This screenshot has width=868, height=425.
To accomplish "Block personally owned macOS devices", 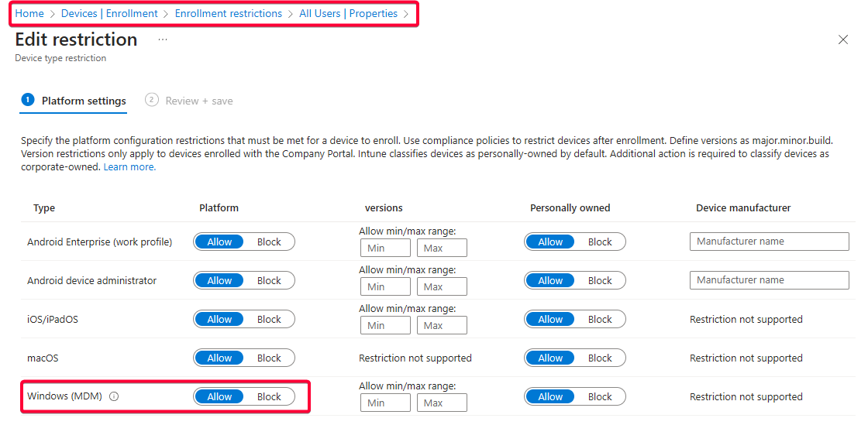I will (x=600, y=358).
